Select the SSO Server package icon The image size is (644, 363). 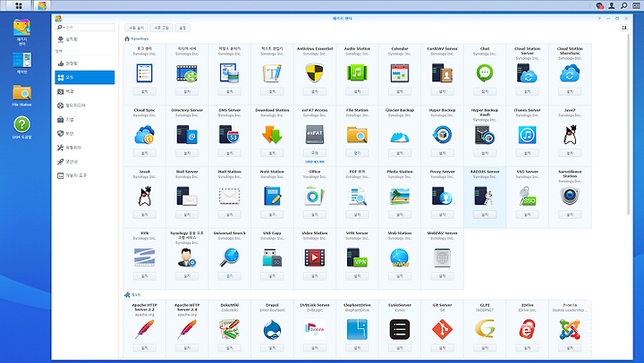click(528, 197)
